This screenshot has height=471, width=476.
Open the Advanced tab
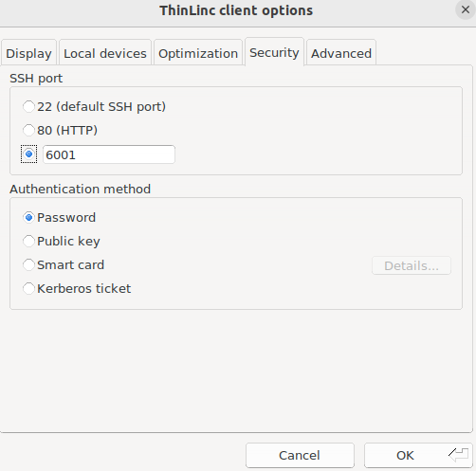341,53
